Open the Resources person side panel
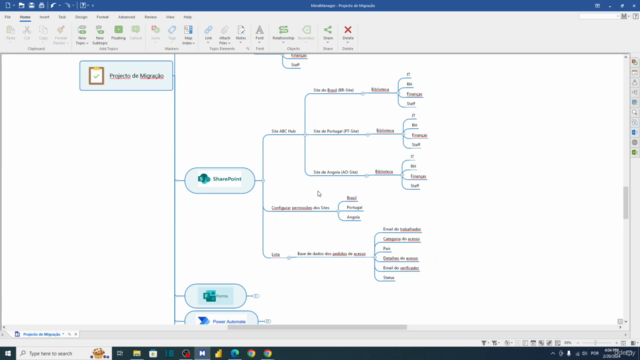This screenshot has width=640, height=360. [635, 82]
